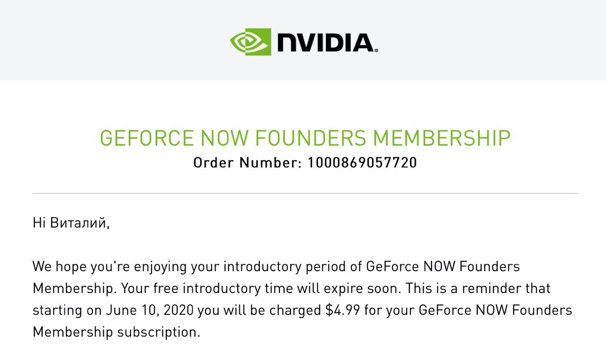Click 'This is a reminder that' text

(x=478, y=289)
